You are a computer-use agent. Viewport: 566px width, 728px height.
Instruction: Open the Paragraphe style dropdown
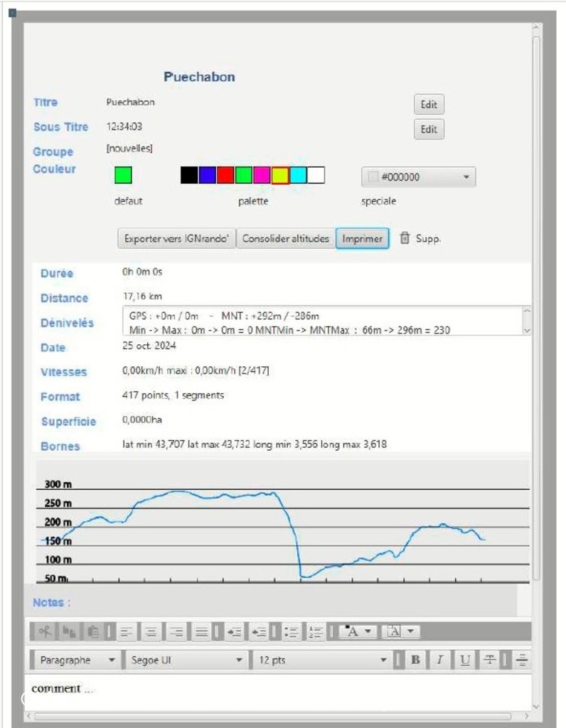[x=75, y=660]
